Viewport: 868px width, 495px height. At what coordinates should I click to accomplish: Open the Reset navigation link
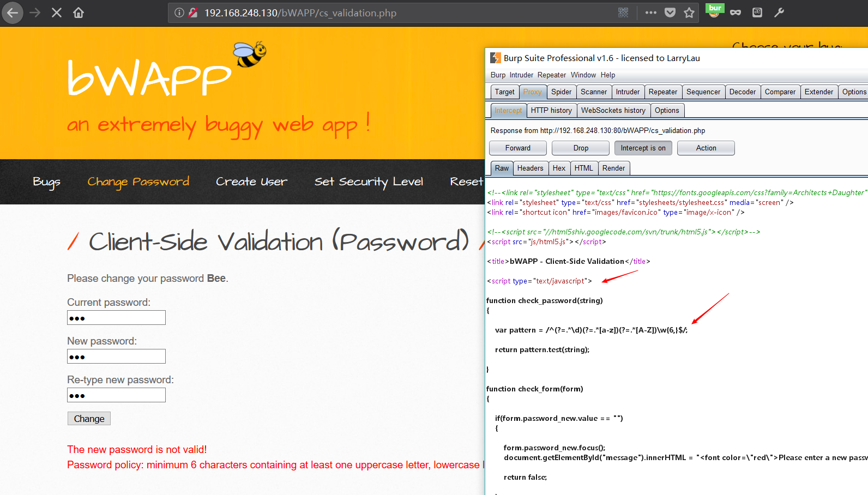pyautogui.click(x=467, y=182)
